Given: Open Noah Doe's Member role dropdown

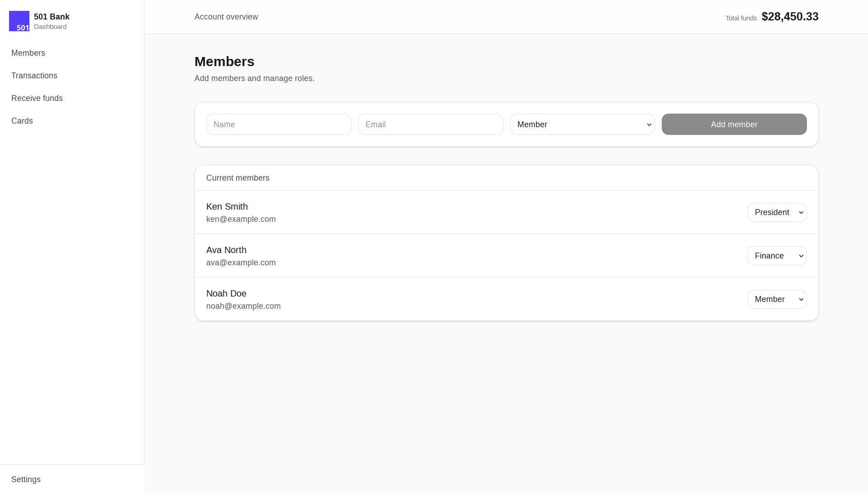Looking at the screenshot, I should pos(777,299).
